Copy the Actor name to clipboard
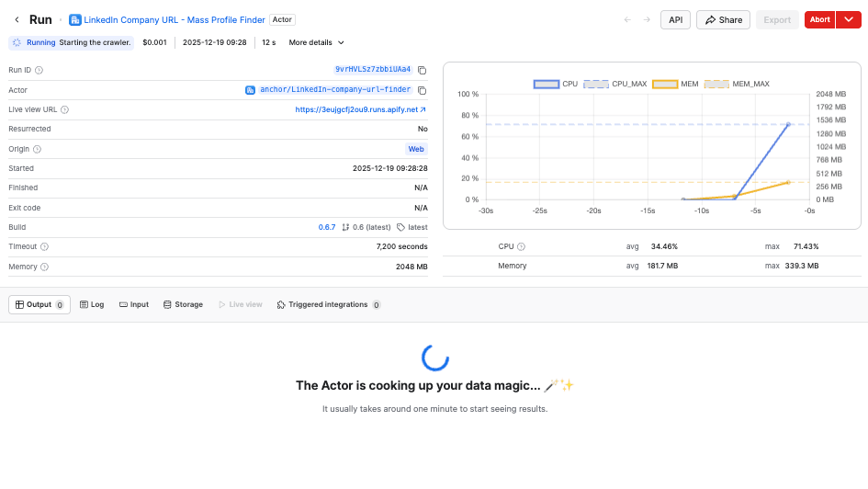This screenshot has height=489, width=868. click(422, 90)
